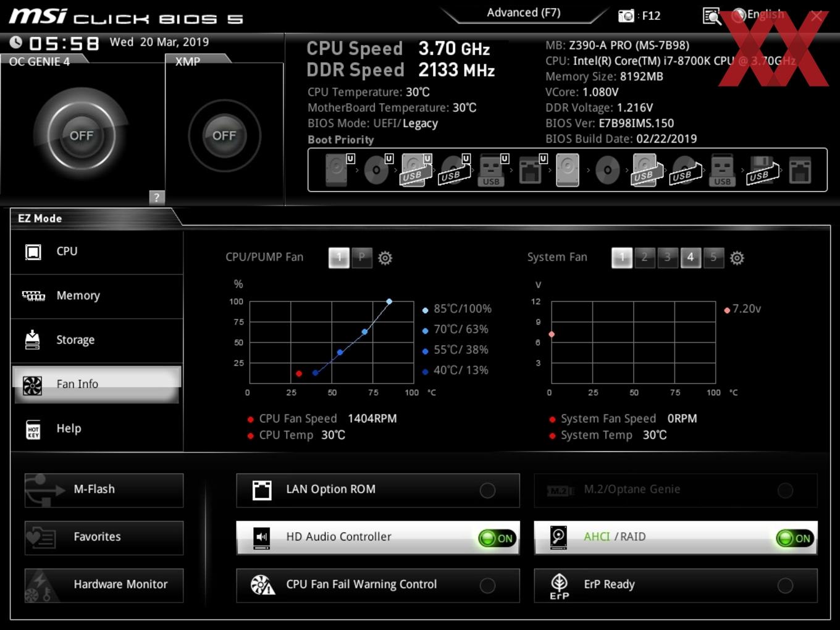Viewport: 840px width, 630px height.
Task: Change language from English
Action: (x=765, y=14)
